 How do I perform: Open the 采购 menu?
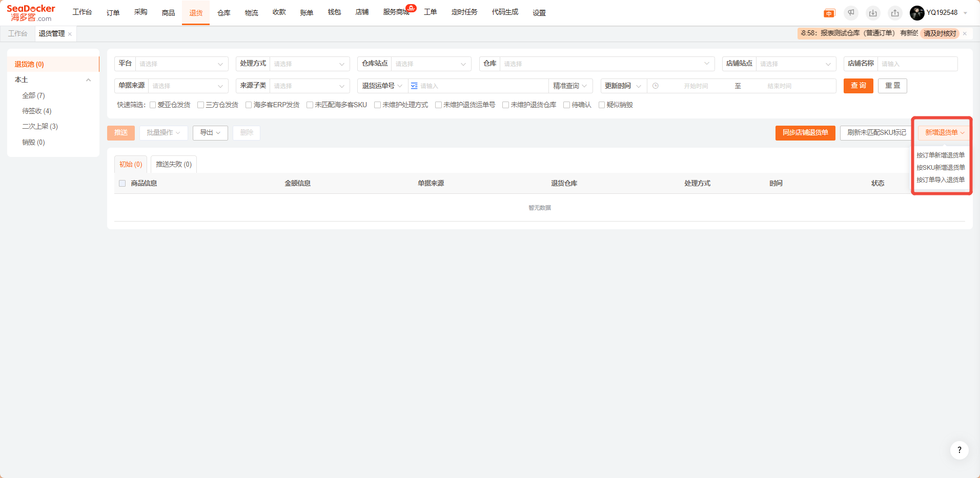141,12
